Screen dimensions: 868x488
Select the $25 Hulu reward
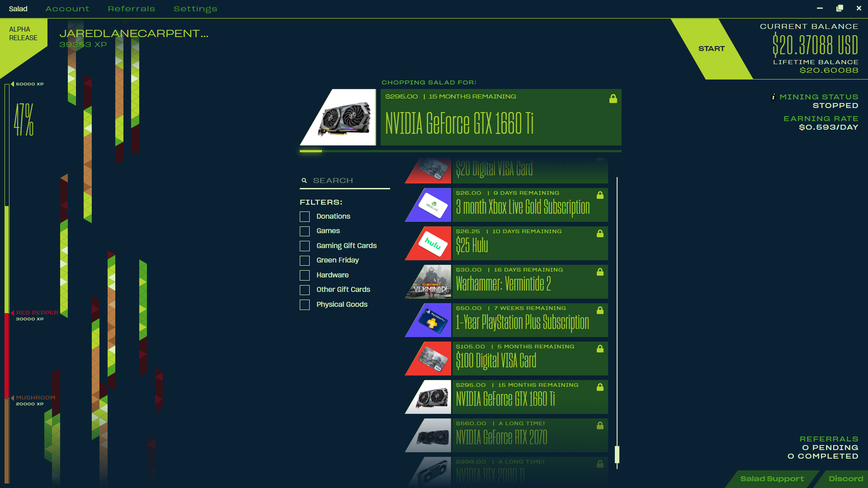tap(530, 244)
